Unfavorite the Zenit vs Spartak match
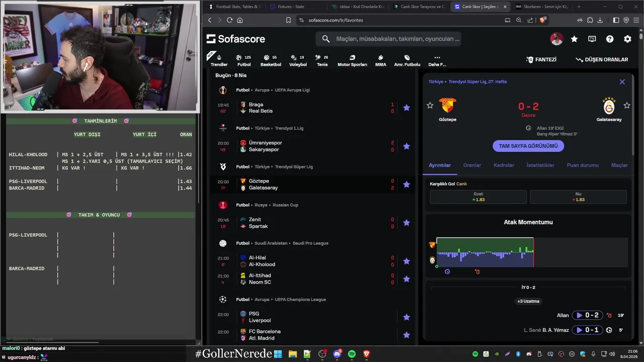 coord(407,223)
